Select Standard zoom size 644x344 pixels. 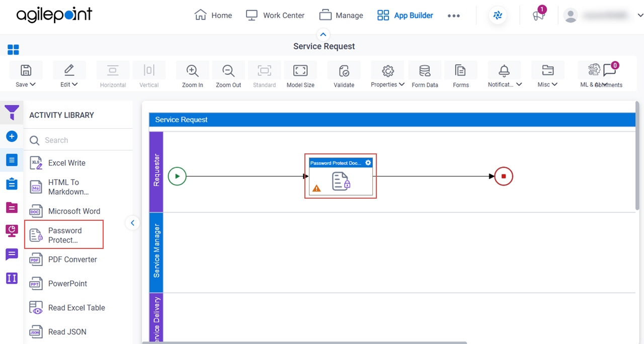264,75
